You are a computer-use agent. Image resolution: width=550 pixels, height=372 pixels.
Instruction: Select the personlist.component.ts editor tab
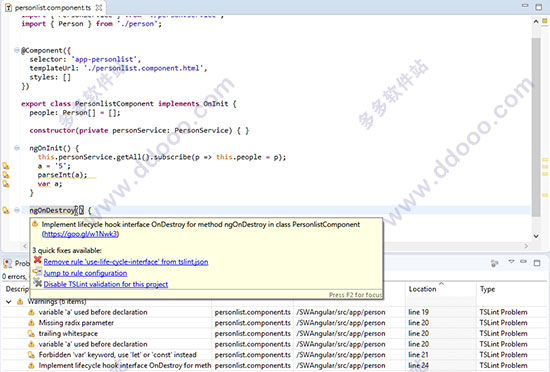(x=53, y=7)
